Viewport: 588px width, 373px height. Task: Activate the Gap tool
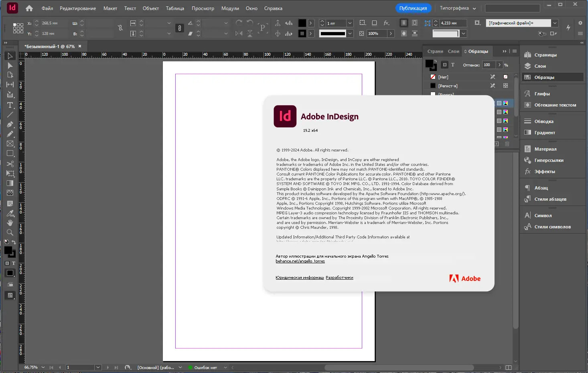pyautogui.click(x=10, y=85)
